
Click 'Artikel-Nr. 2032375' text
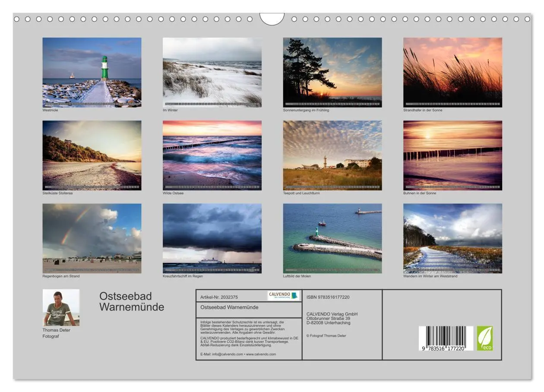tap(219, 297)
